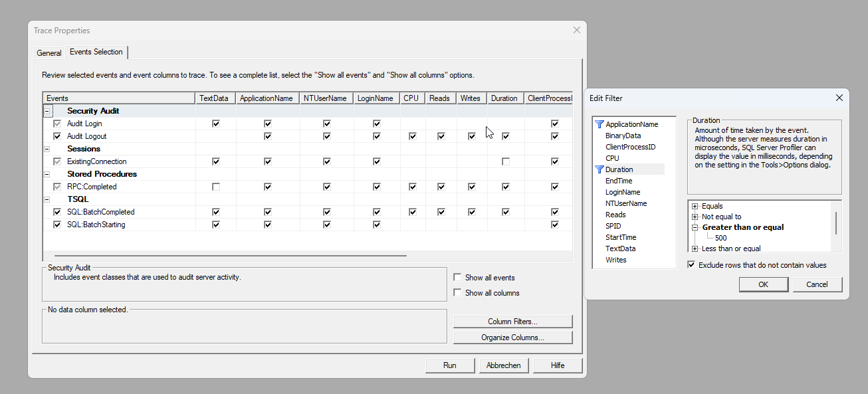
Task: Collapse the Greater than or equal node
Action: 695,227
